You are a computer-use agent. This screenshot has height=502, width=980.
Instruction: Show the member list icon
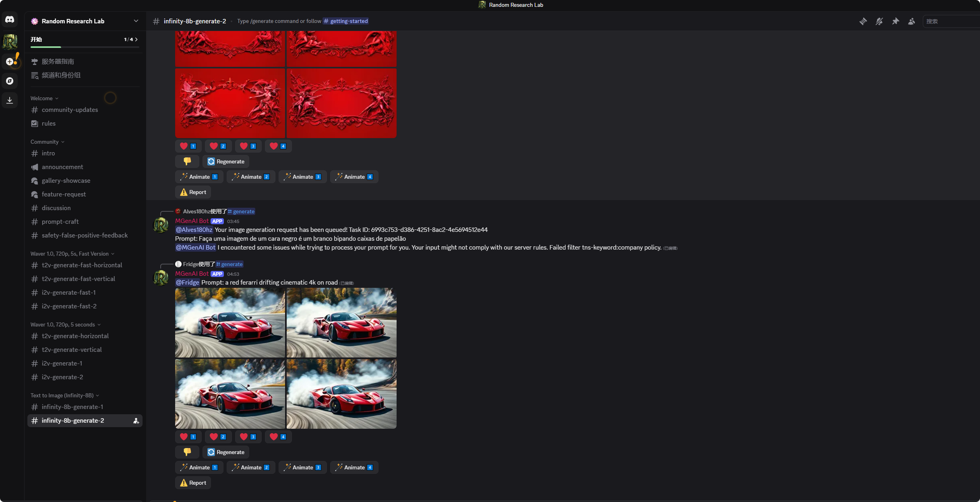(x=912, y=21)
